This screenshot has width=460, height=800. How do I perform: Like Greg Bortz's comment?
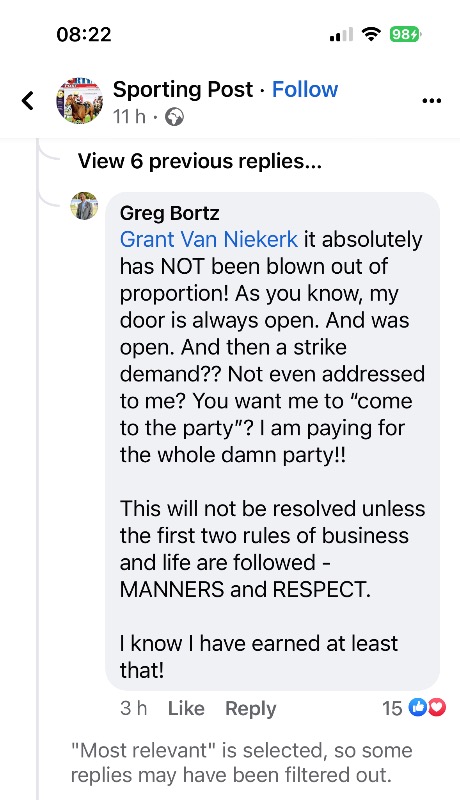click(186, 708)
